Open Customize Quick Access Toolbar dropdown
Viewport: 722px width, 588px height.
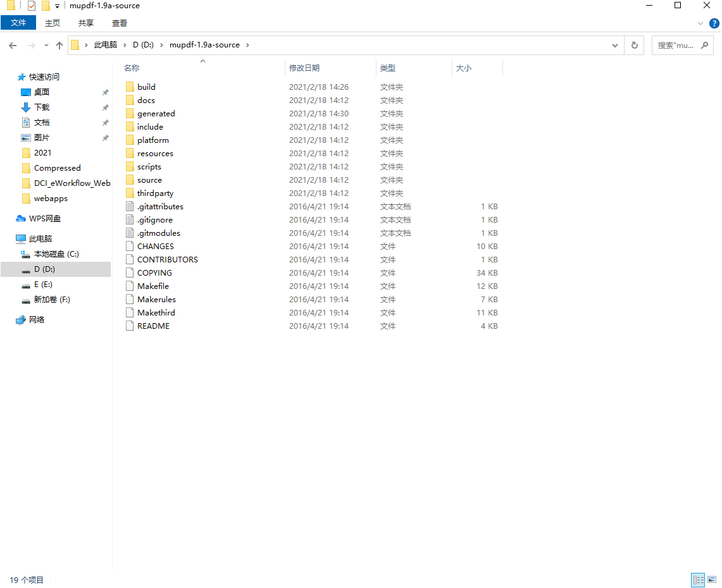pos(57,6)
